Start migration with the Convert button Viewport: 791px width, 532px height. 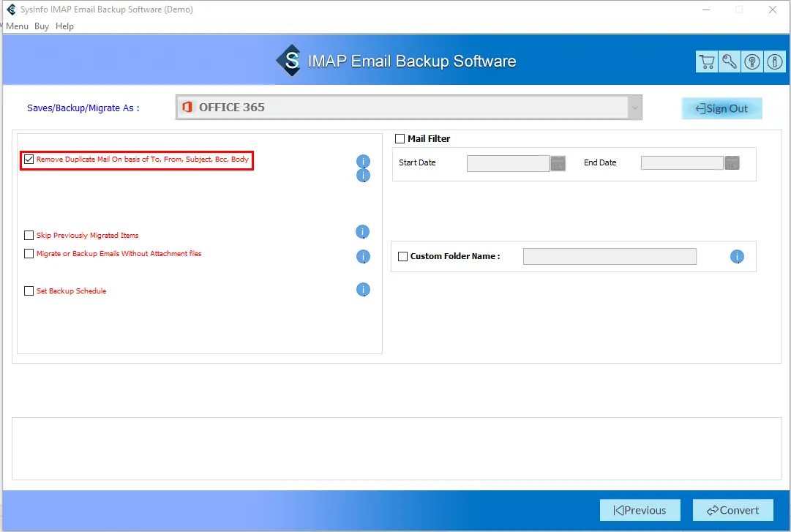[733, 510]
